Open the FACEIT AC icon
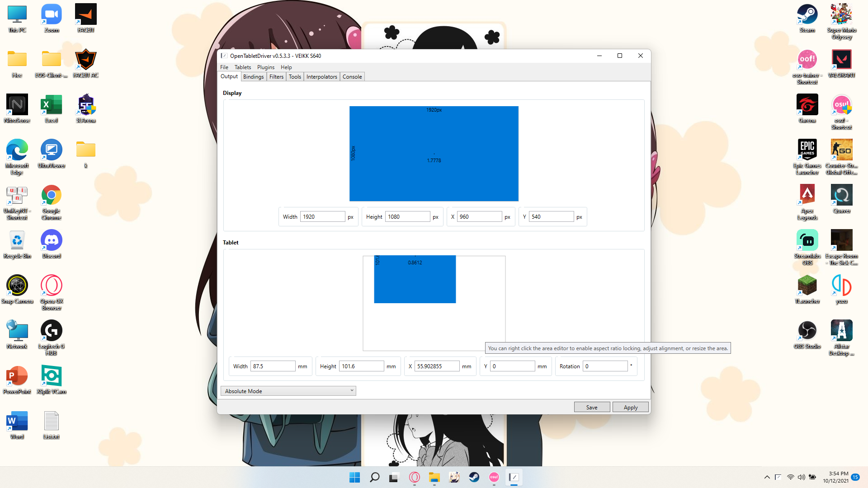868x488 pixels. click(86, 64)
